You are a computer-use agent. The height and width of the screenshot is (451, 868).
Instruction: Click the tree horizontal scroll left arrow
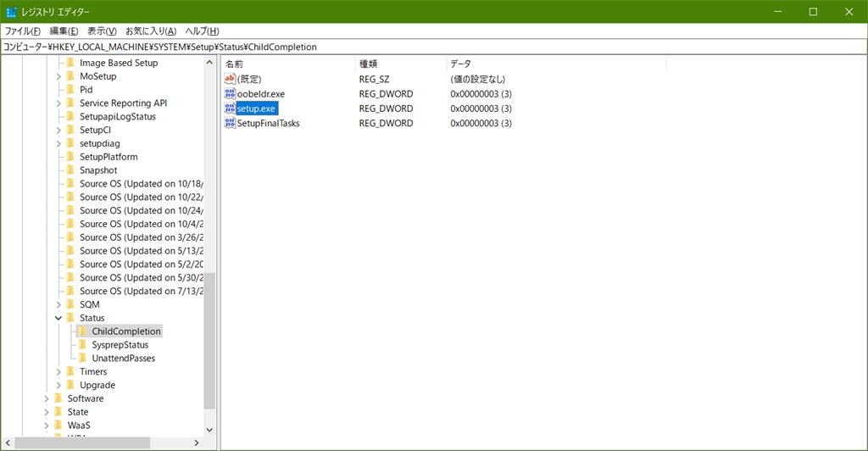click(8, 443)
